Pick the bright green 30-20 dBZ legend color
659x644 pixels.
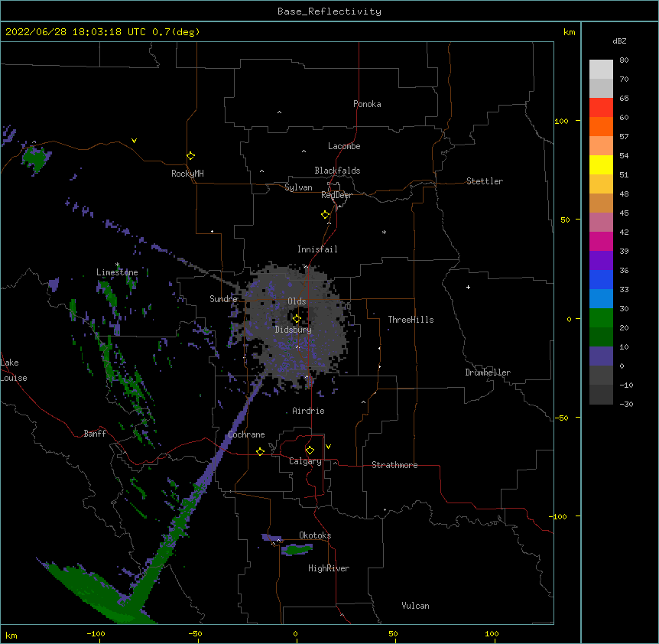click(601, 318)
